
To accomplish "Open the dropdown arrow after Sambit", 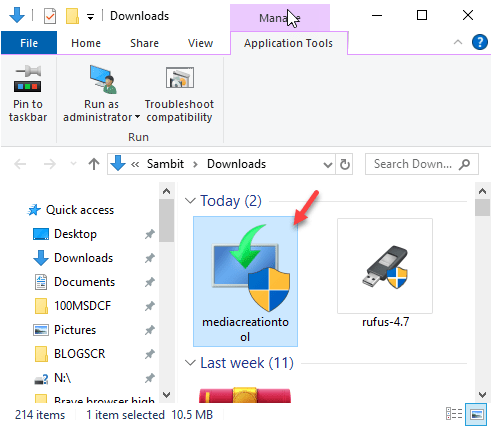I will tap(196, 164).
